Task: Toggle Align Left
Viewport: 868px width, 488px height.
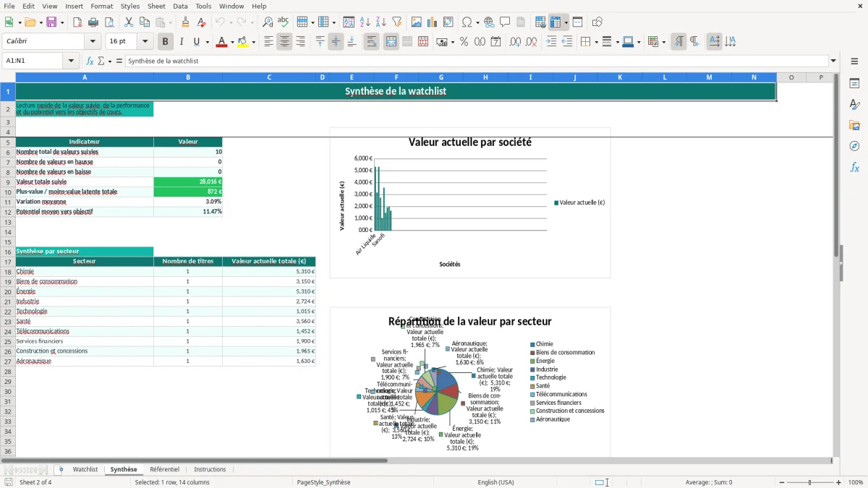Action: tap(268, 42)
